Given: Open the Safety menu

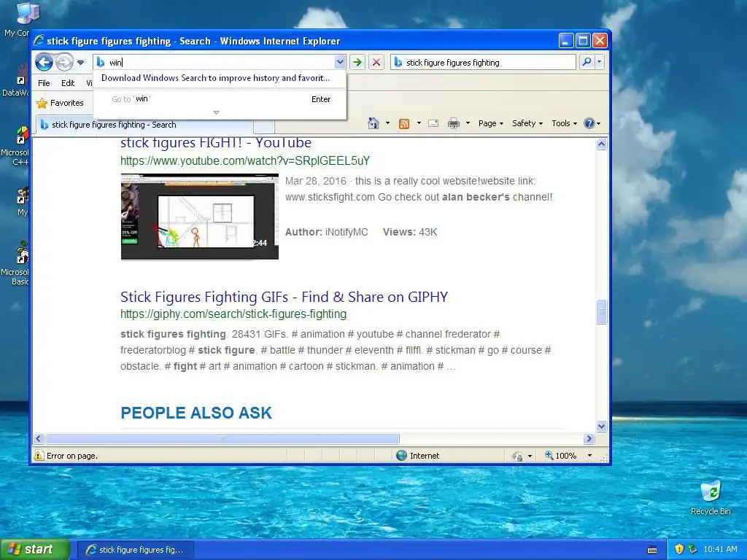Looking at the screenshot, I should (527, 123).
